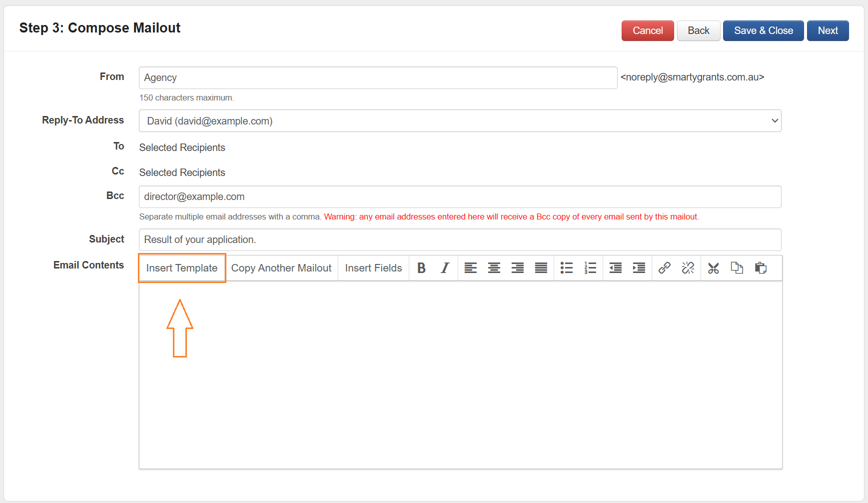Image resolution: width=868 pixels, height=503 pixels.
Task: Choose Copy Another Mailout
Action: click(x=281, y=268)
